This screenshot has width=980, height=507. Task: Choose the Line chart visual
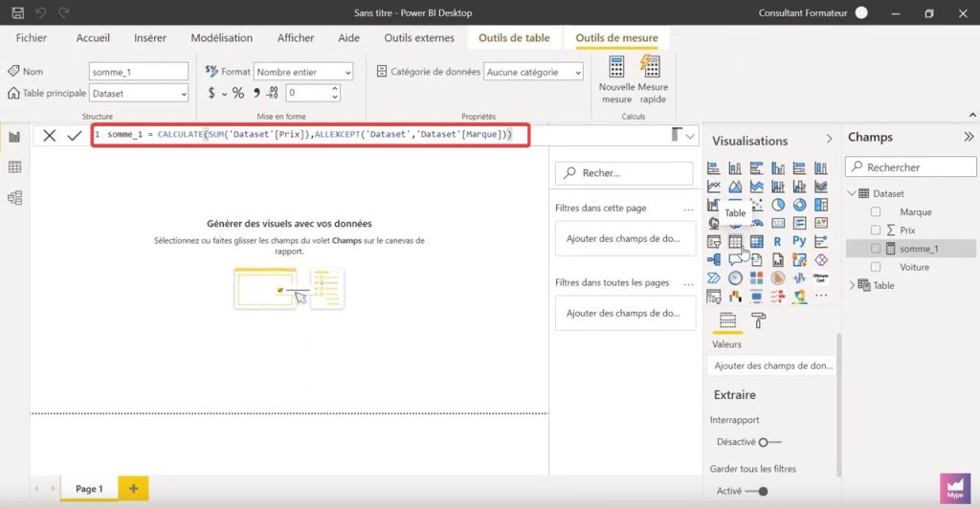714,187
